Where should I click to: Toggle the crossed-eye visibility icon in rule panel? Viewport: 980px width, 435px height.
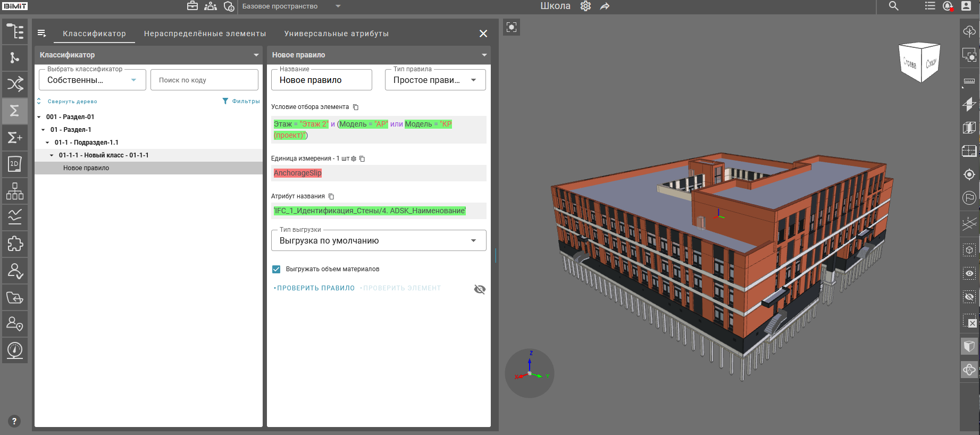(480, 289)
